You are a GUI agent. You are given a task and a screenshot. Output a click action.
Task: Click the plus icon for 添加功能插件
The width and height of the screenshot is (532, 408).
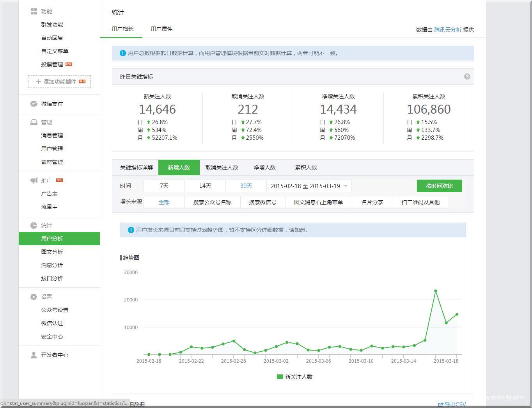pos(39,82)
